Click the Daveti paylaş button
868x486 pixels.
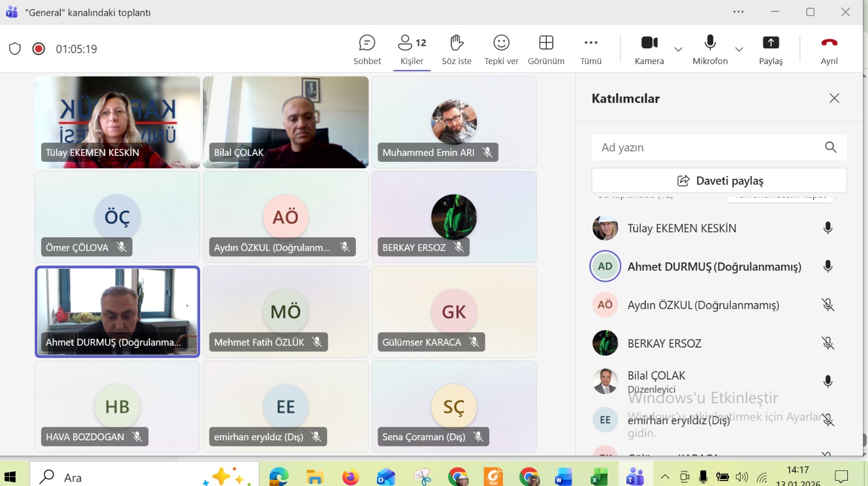pos(719,180)
